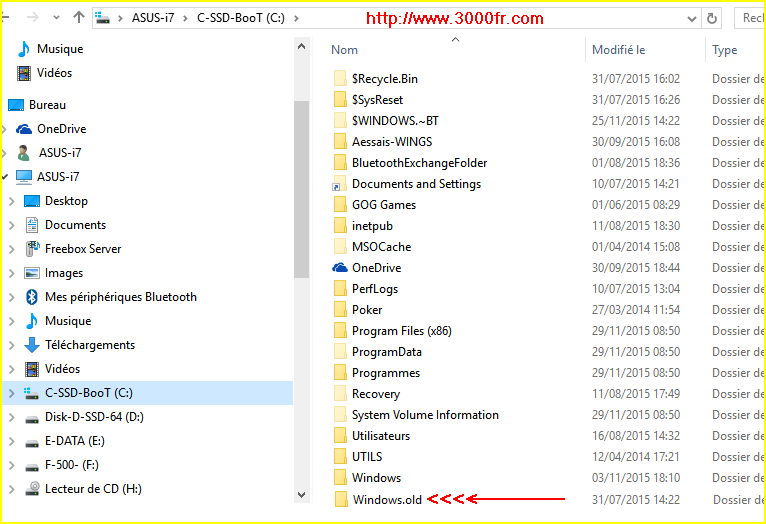The height and width of the screenshot is (524, 766).
Task: Select the C-SSD-BooT (C:) drive icon
Action: 32,393
